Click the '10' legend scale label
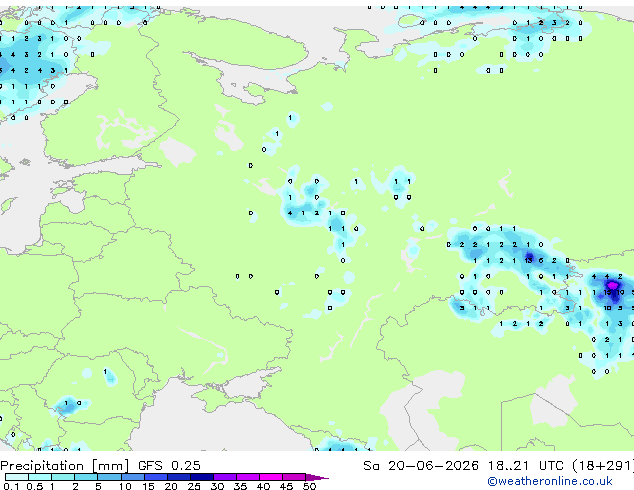Image resolution: width=634 pixels, height=490 pixels. pos(125,486)
